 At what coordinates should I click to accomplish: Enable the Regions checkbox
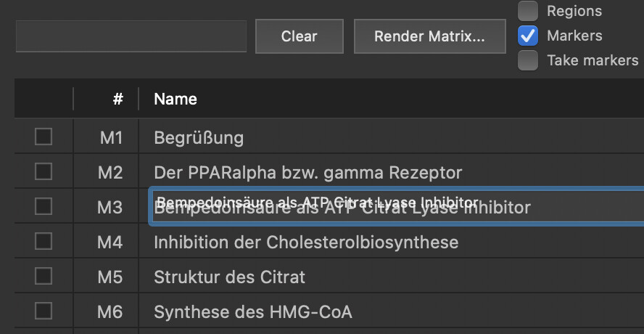click(x=528, y=11)
